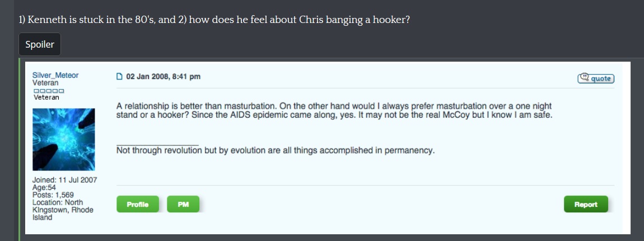Screen dimensions: 644x241
Task: Click the North Kingstown, Rhode Island location
Action: tap(62, 210)
